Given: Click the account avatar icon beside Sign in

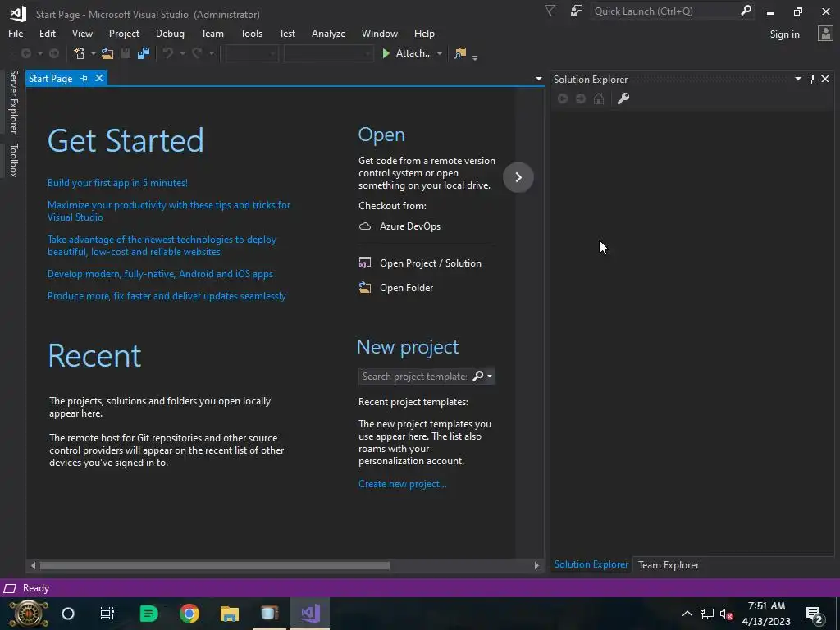Looking at the screenshot, I should [x=825, y=34].
